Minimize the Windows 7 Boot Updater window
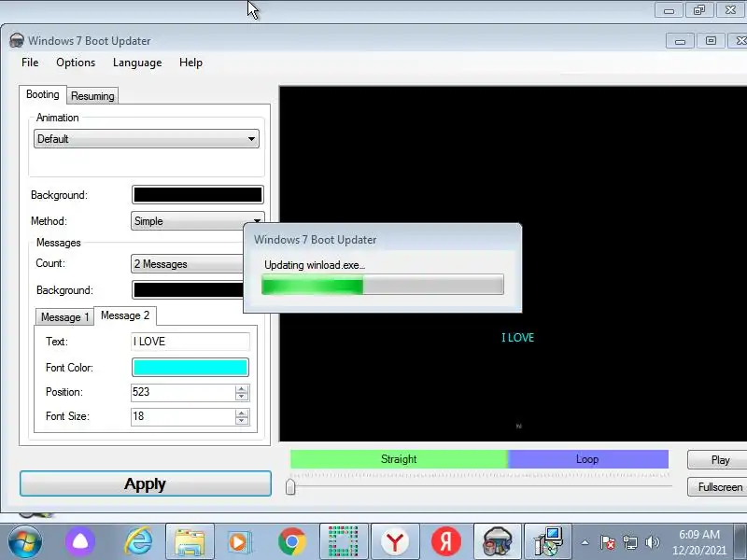 680,41
